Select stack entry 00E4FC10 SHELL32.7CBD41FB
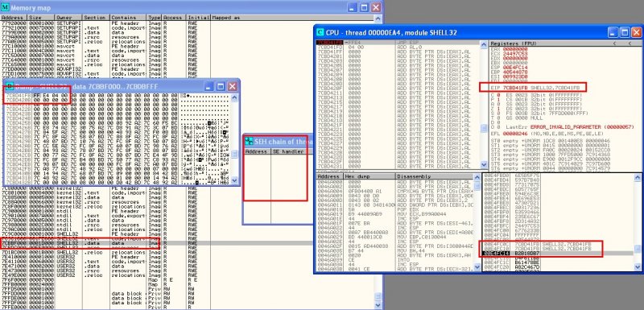This screenshot has height=310, width=644. coord(558,249)
